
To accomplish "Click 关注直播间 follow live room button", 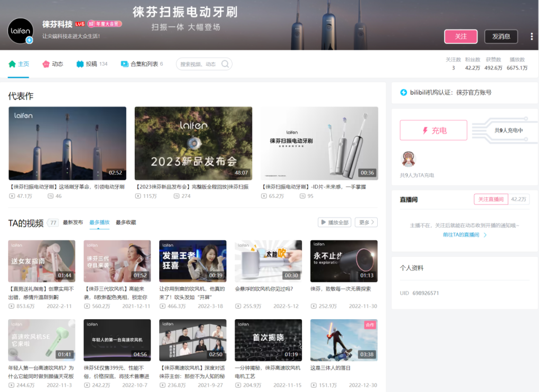I will pos(491,199).
